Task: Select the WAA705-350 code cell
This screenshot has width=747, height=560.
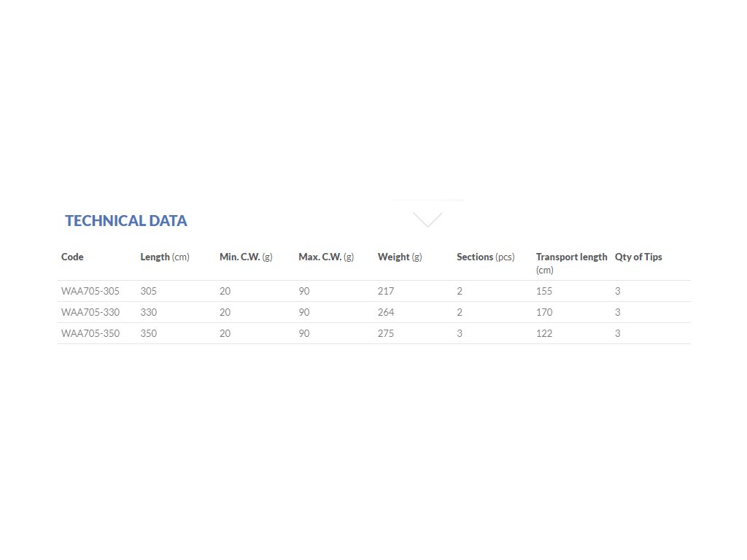Action: pyautogui.click(x=90, y=333)
